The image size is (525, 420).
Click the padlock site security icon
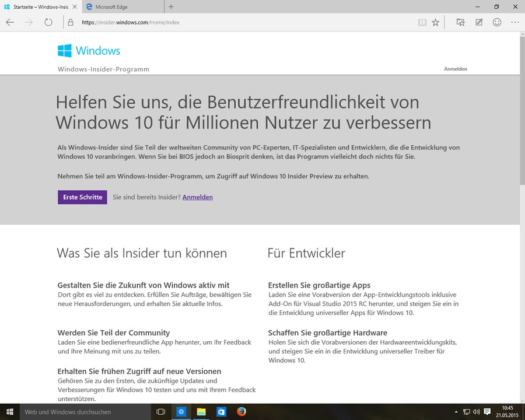[x=71, y=22]
